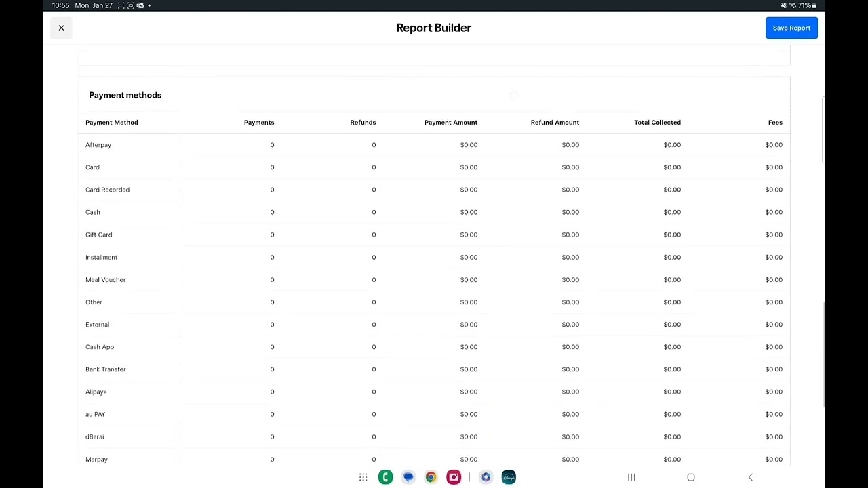This screenshot has height=488, width=868.
Task: Click the Total Collected column header
Action: [657, 123]
